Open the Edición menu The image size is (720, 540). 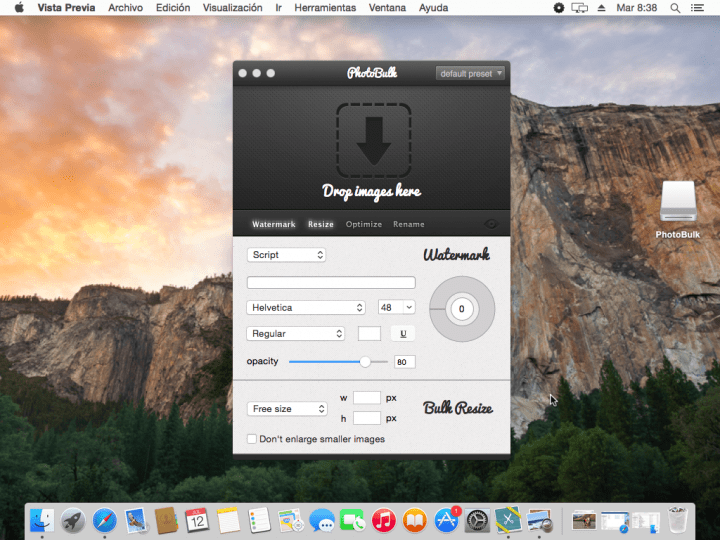(x=173, y=8)
